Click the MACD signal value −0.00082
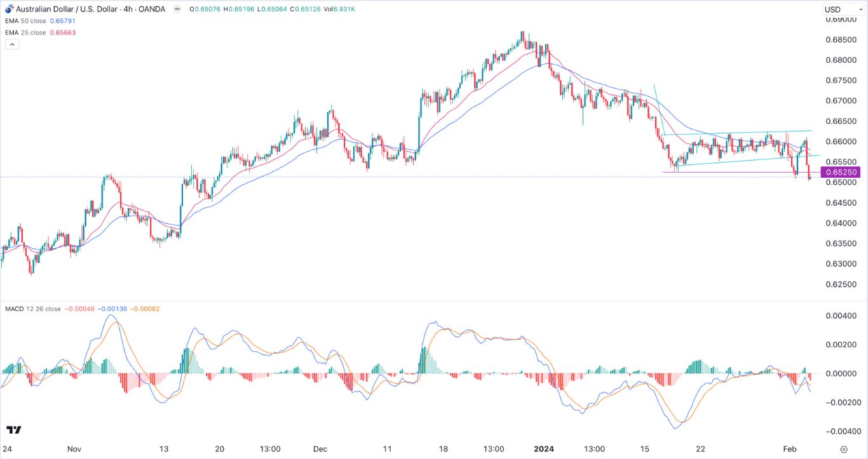This screenshot has height=459, width=868. (x=146, y=309)
